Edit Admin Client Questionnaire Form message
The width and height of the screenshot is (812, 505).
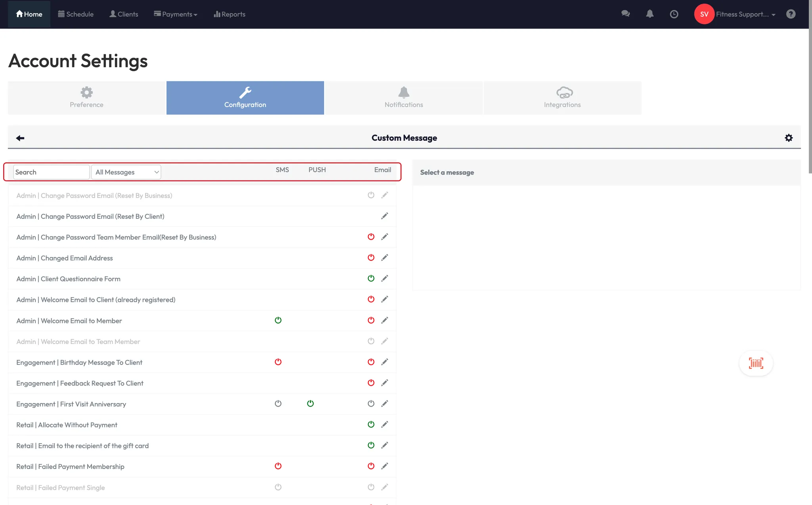click(x=384, y=278)
